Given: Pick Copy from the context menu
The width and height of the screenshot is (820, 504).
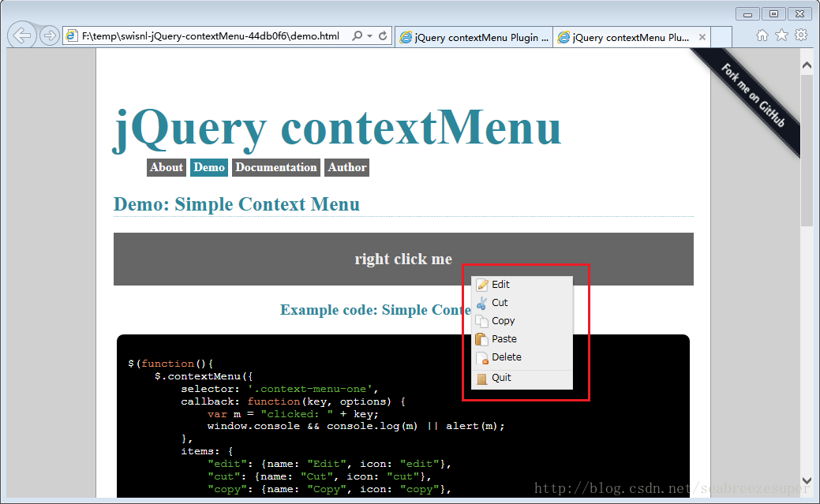Looking at the screenshot, I should [503, 321].
